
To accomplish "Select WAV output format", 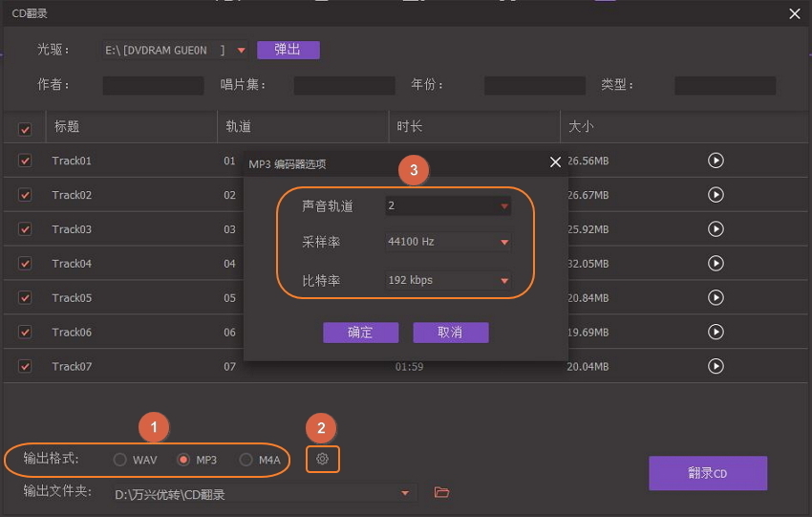I will click(120, 460).
